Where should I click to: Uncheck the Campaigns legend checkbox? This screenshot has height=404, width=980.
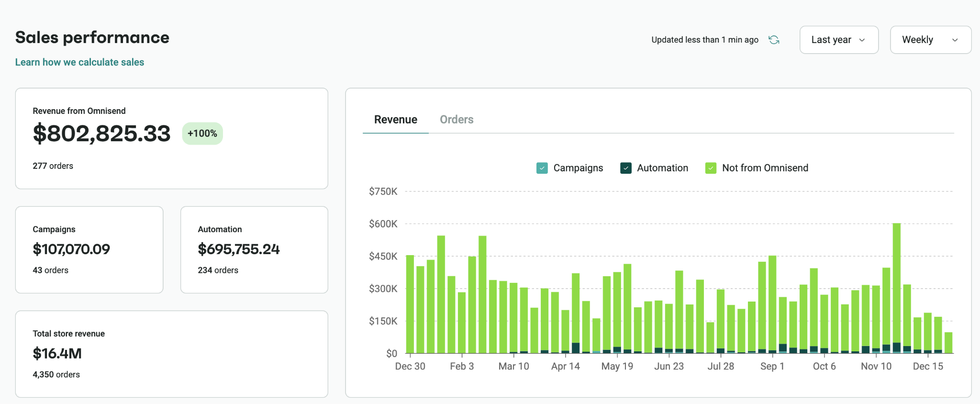542,168
